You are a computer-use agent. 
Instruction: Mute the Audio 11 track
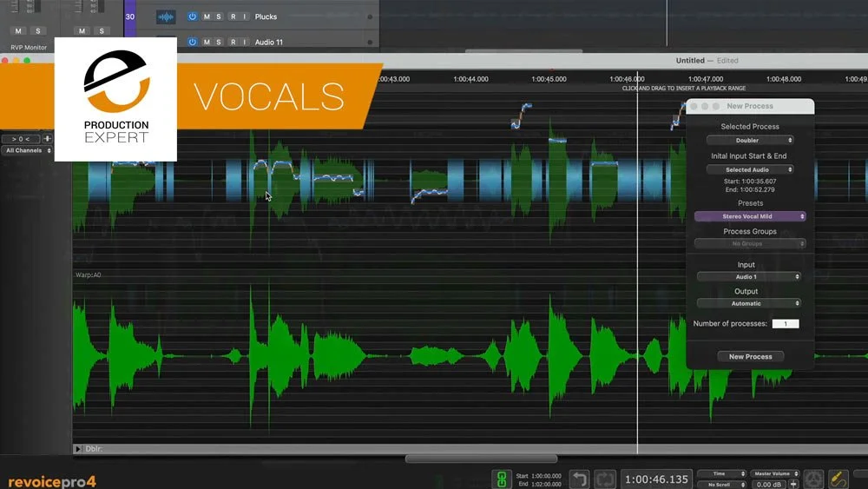(207, 42)
